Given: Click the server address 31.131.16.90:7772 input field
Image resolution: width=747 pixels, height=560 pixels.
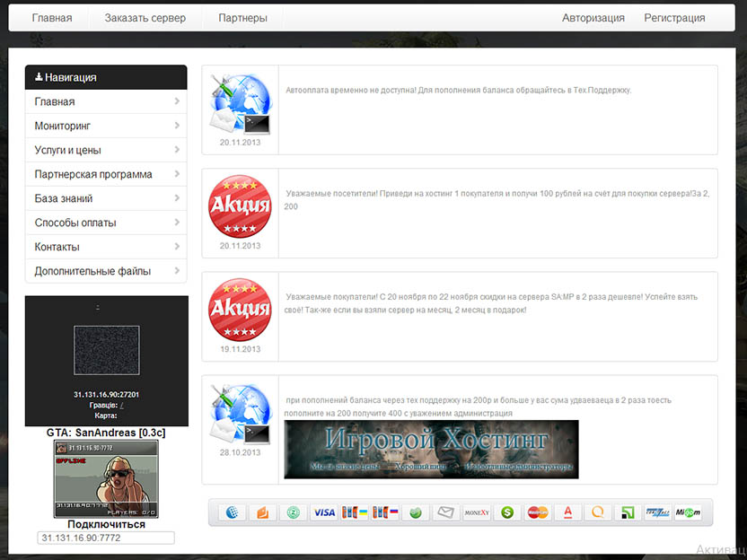Looking at the screenshot, I should (106, 538).
